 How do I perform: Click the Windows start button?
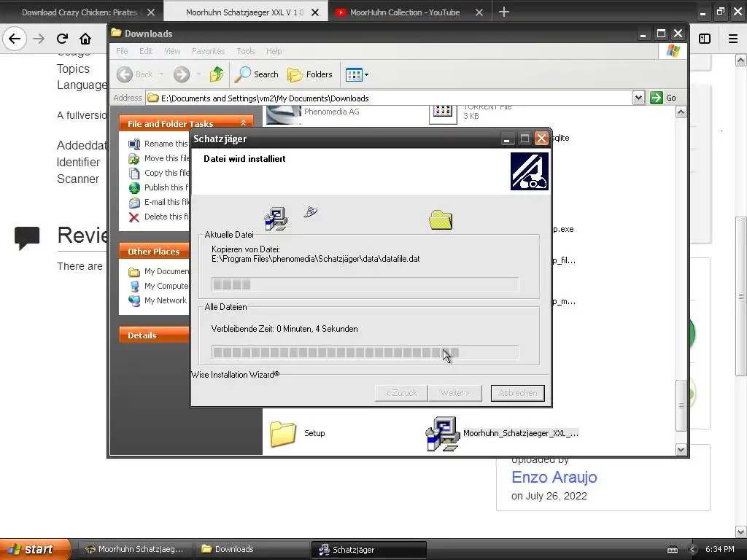point(36,549)
